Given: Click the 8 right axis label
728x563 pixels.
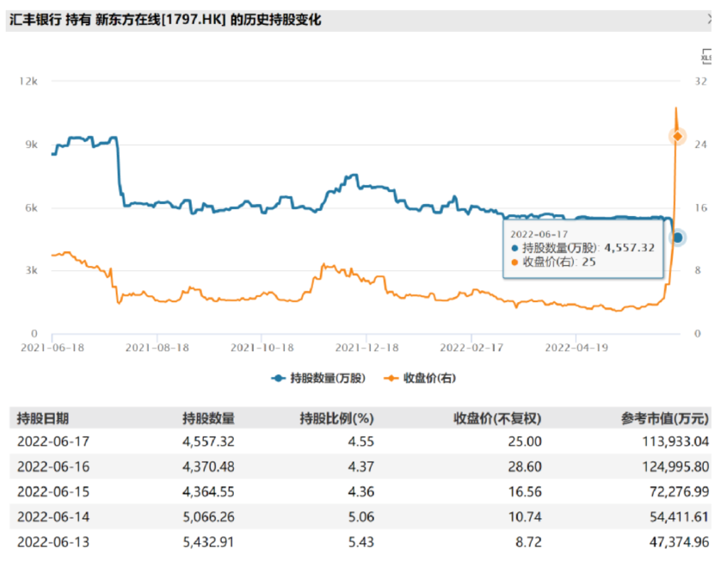Looking at the screenshot, I should 697,270.
